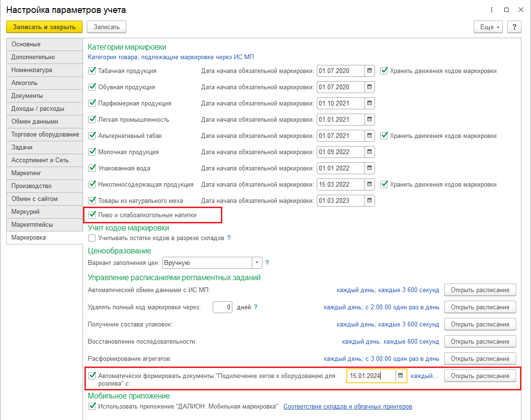Open calendar for Упакованная вода date
This screenshot has height=420, width=531.
point(369,168)
